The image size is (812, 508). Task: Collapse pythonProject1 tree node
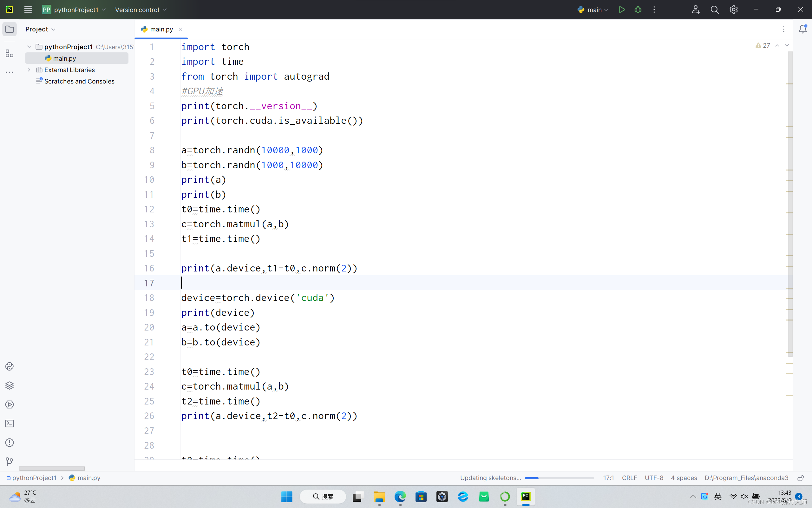pyautogui.click(x=29, y=47)
